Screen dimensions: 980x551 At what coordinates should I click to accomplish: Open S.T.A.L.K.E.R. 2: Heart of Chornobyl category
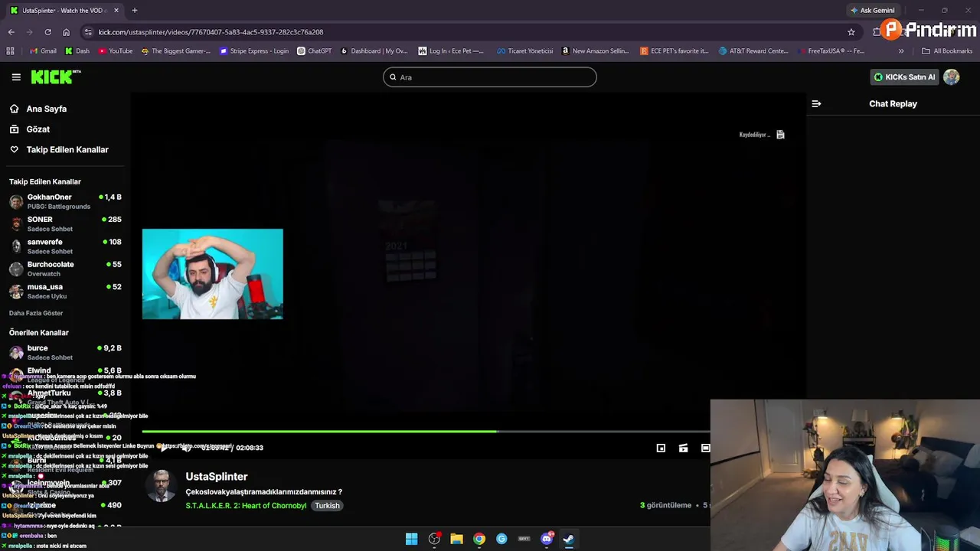(246, 506)
